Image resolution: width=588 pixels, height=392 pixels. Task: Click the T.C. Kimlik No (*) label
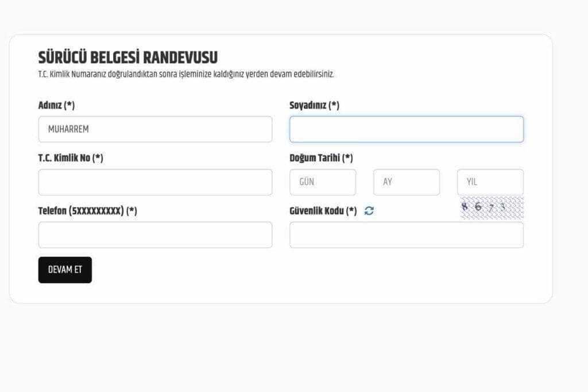point(71,158)
